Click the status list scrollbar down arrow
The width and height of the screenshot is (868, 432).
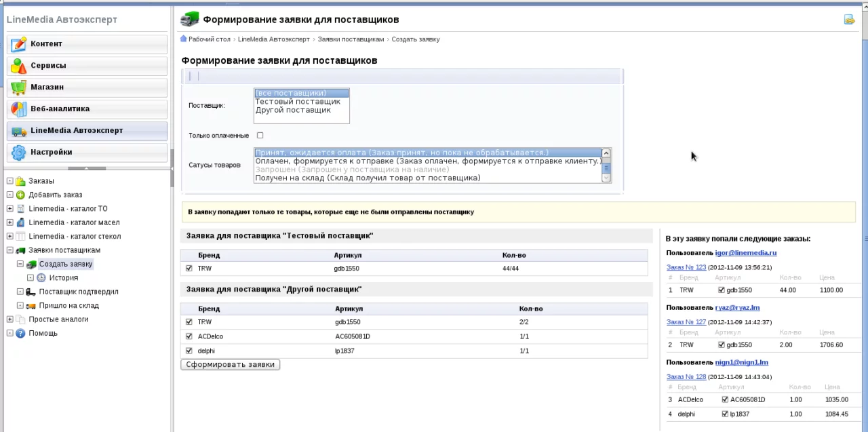tap(606, 178)
